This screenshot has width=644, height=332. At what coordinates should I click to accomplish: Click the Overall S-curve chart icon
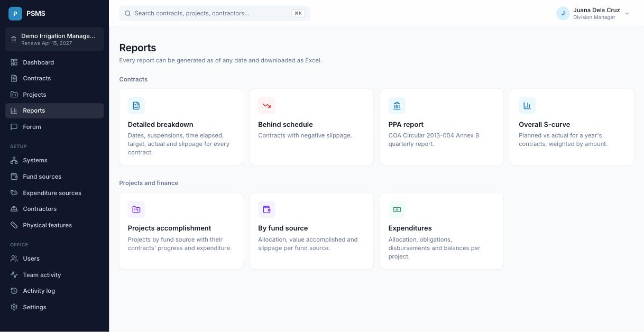pos(527,106)
